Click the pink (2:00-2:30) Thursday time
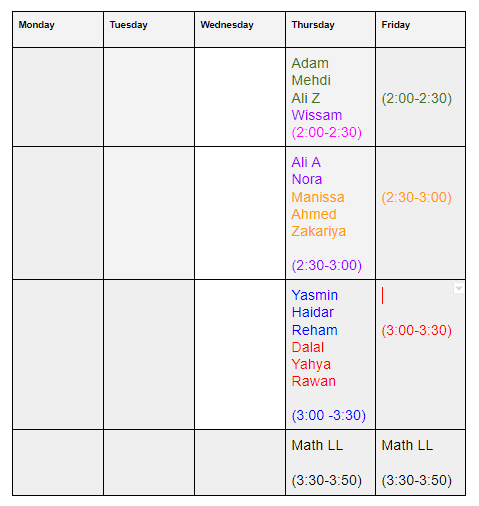 pos(327,132)
